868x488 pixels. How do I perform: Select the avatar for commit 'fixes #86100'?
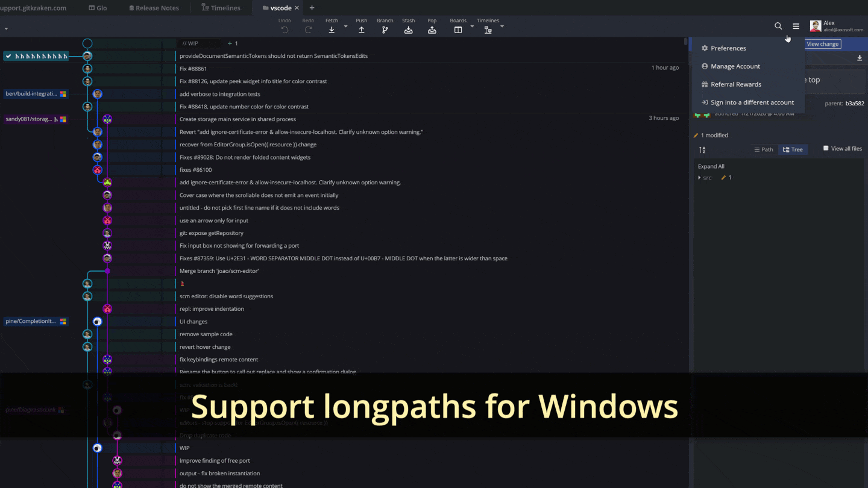[98, 170]
